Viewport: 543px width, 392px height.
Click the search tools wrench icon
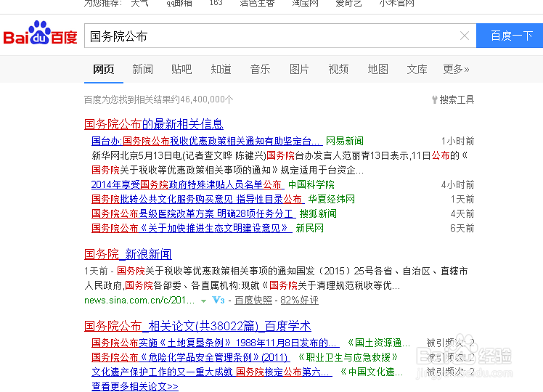coord(435,99)
